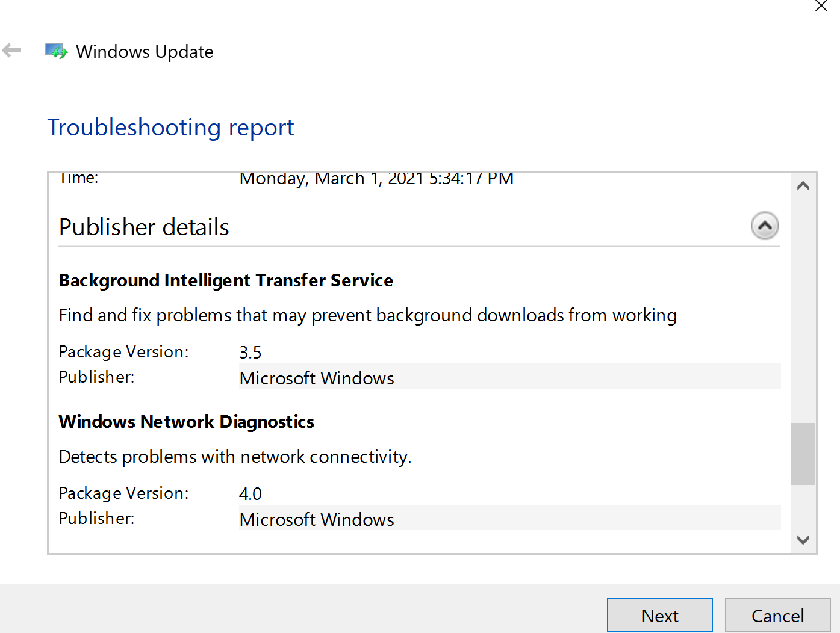The image size is (840, 633).
Task: Click 'Detects problems with network connectivity' text
Action: click(235, 457)
